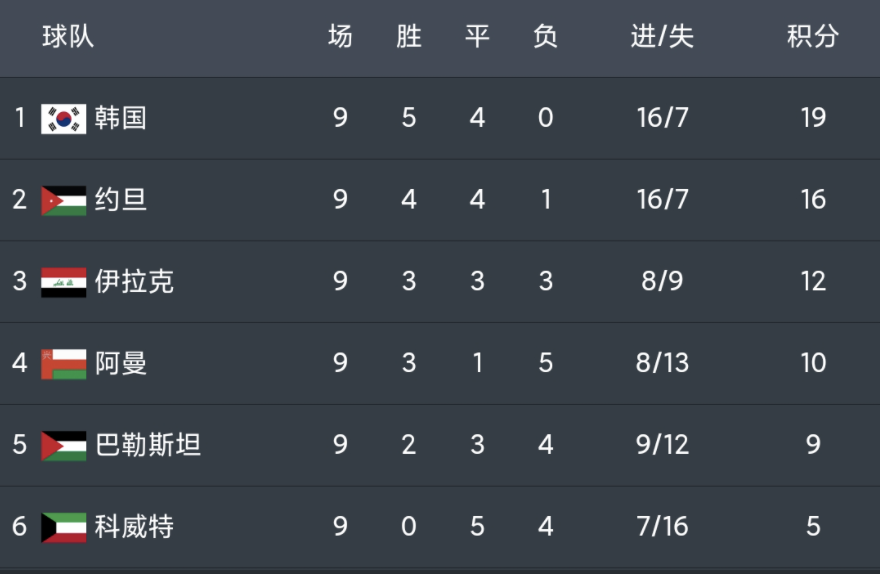The image size is (880, 574).
Task: Open the 巴勒斯坦 team page
Action: click(148, 445)
